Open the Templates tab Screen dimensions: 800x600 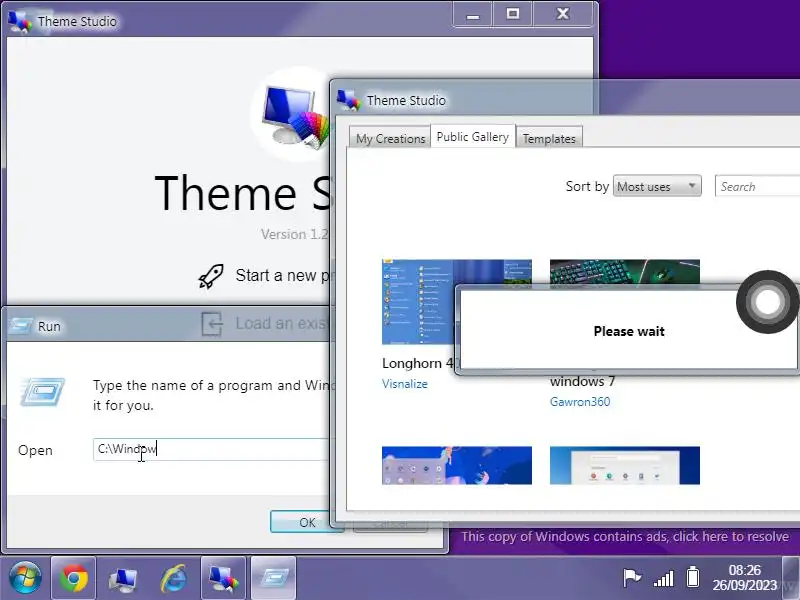(x=549, y=138)
